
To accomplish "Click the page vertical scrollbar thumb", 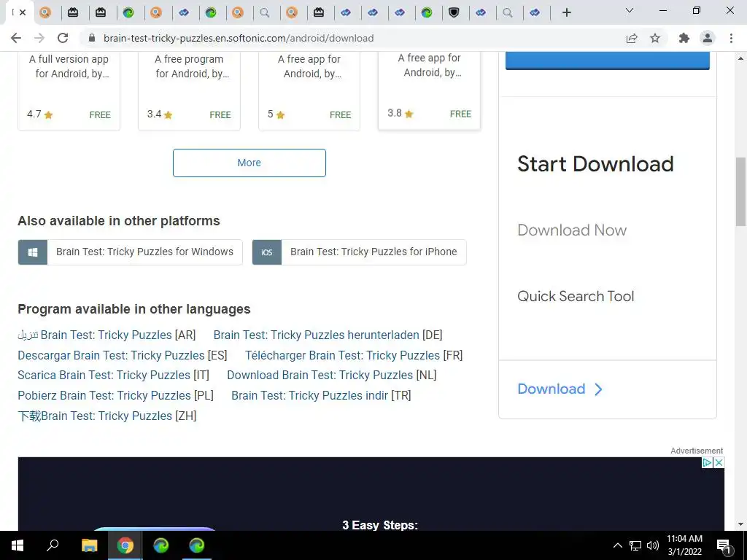I will coord(740,192).
